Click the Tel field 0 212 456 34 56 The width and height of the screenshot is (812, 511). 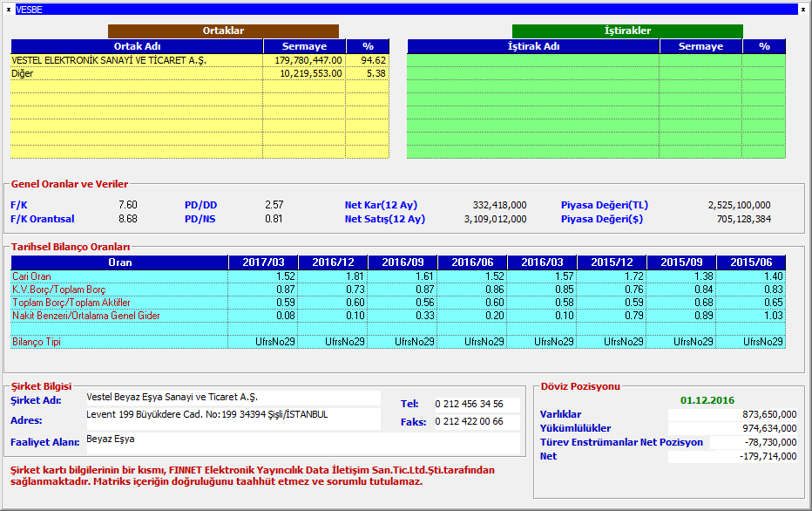coord(477,404)
